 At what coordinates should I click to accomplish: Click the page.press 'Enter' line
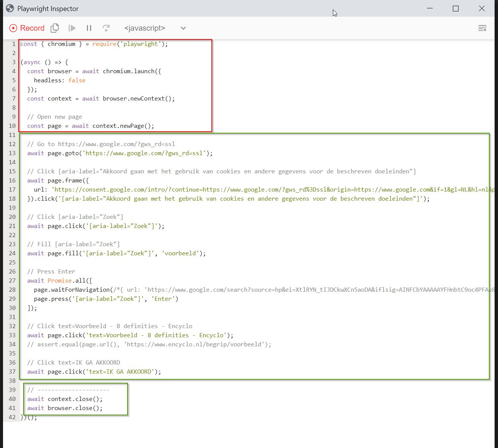106,299
